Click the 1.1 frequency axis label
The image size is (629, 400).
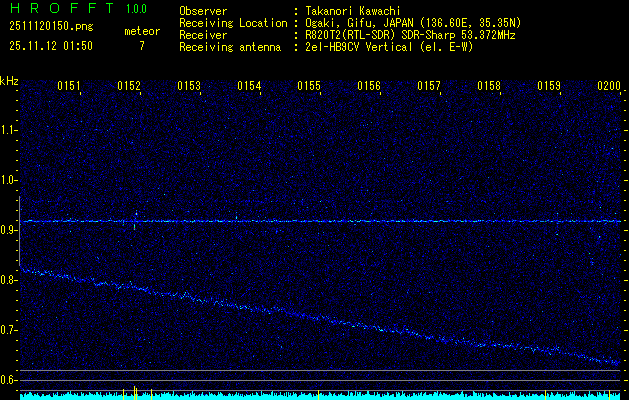point(9,130)
